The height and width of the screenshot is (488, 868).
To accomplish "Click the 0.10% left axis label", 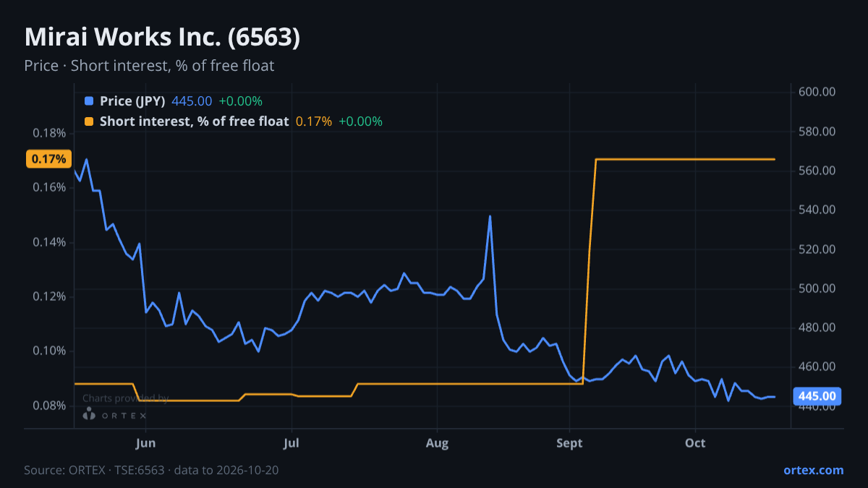I will click(x=49, y=351).
